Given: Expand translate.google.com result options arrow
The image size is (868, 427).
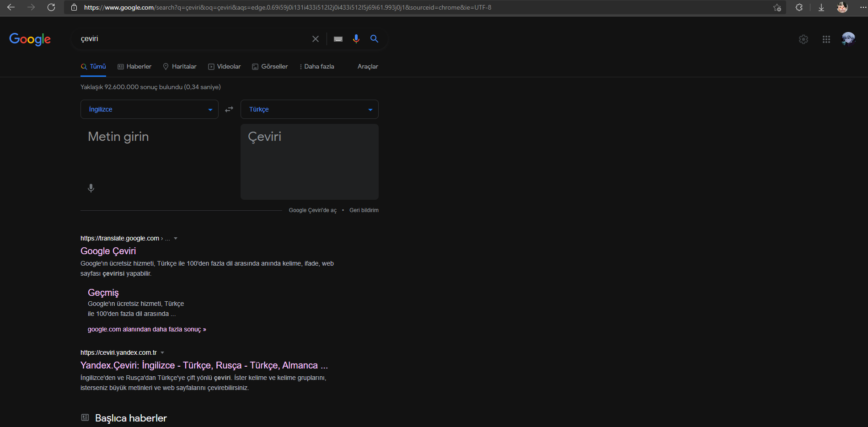Looking at the screenshot, I should point(176,238).
